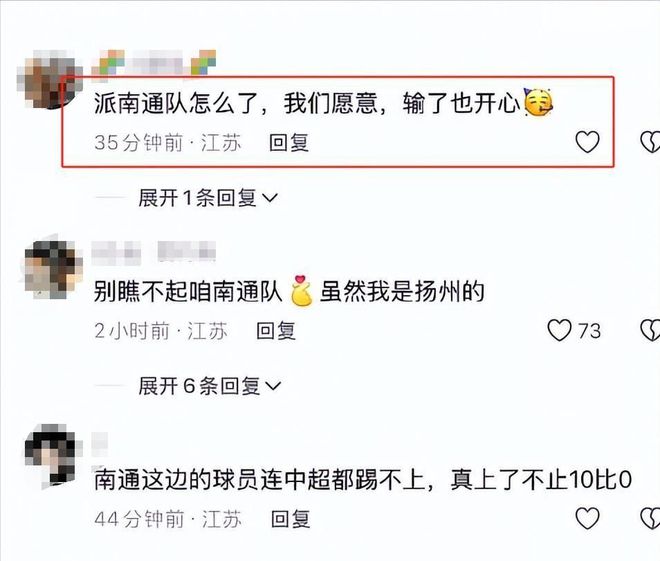Viewport: 660px width, 561px height.
Task: Click the party-face emoji in the first comment
Action: click(x=538, y=102)
